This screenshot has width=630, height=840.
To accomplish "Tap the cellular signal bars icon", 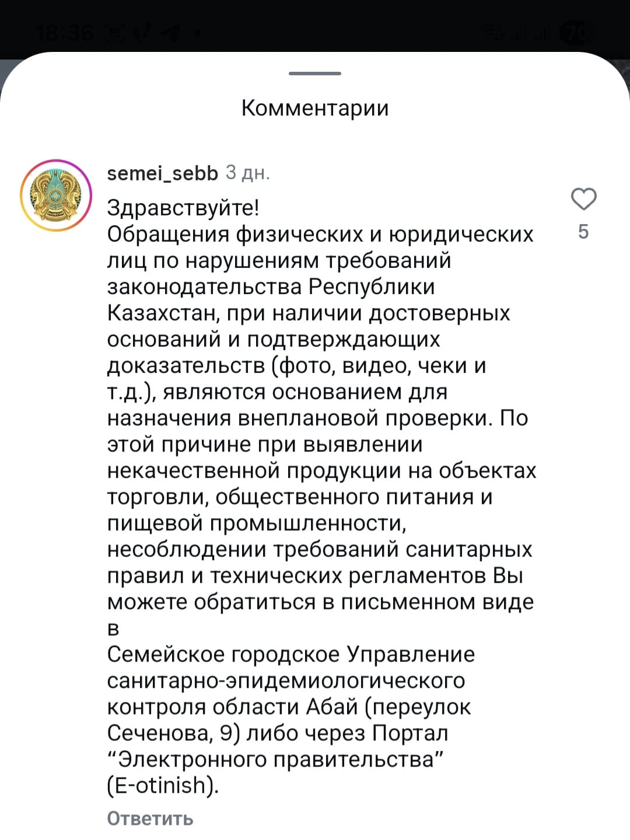I will coord(531,33).
